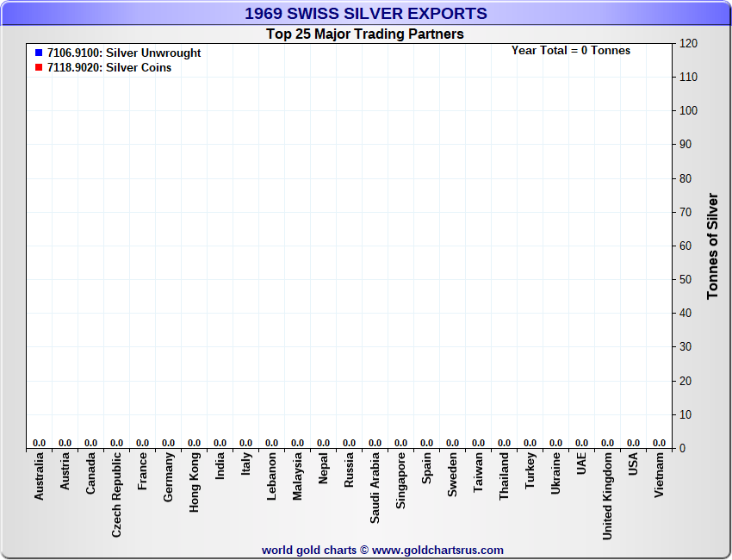Click the 'Top 25 Major Trading Partners' subtitle
Image resolution: width=732 pixels, height=560 pixels.
(x=365, y=34)
